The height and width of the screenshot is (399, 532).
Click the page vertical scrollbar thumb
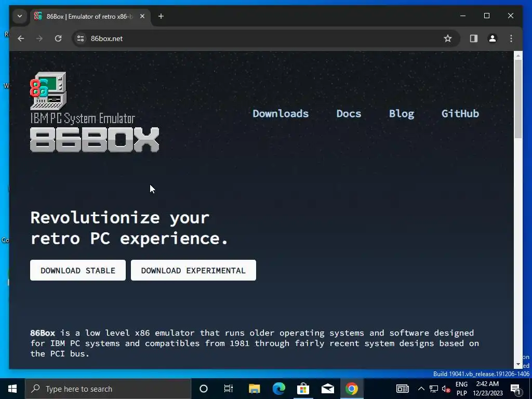518,98
